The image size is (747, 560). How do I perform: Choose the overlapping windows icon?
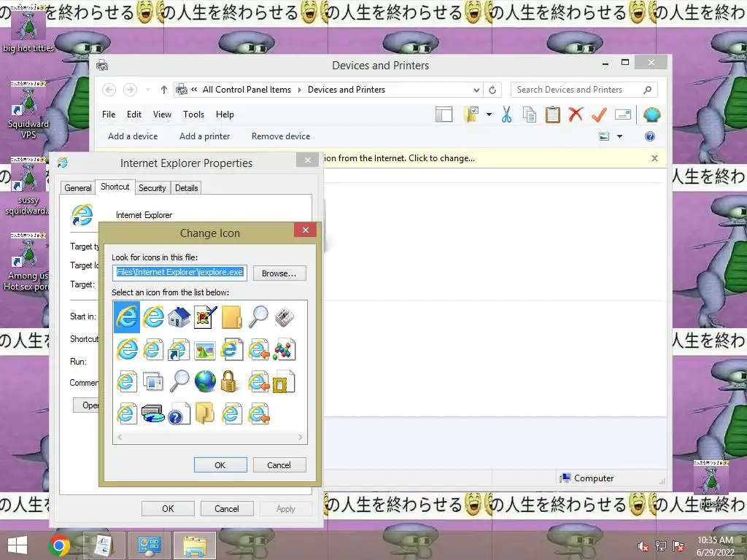pyautogui.click(x=153, y=382)
